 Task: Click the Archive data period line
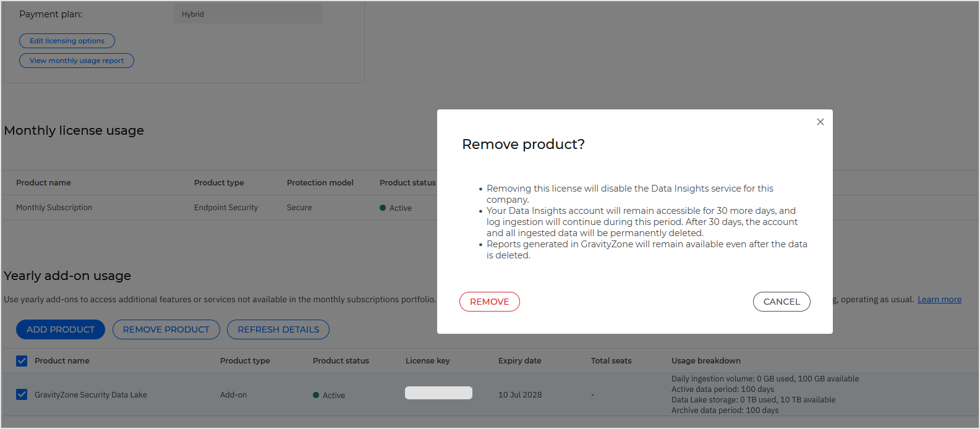click(725, 410)
